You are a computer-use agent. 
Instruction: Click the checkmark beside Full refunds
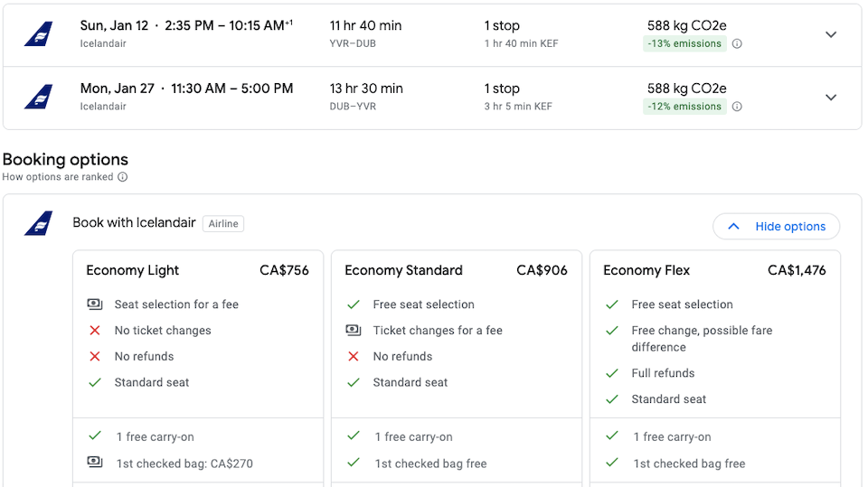click(x=612, y=373)
